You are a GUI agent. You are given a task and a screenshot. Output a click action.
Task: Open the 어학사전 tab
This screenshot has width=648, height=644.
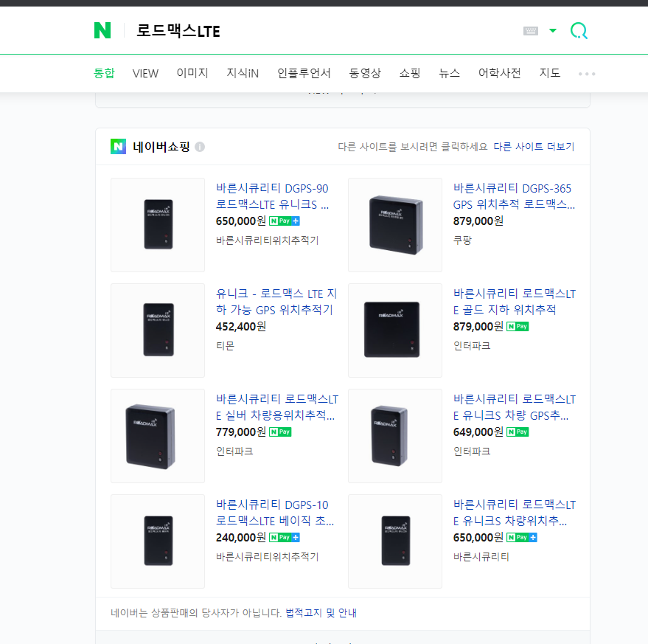pos(499,73)
